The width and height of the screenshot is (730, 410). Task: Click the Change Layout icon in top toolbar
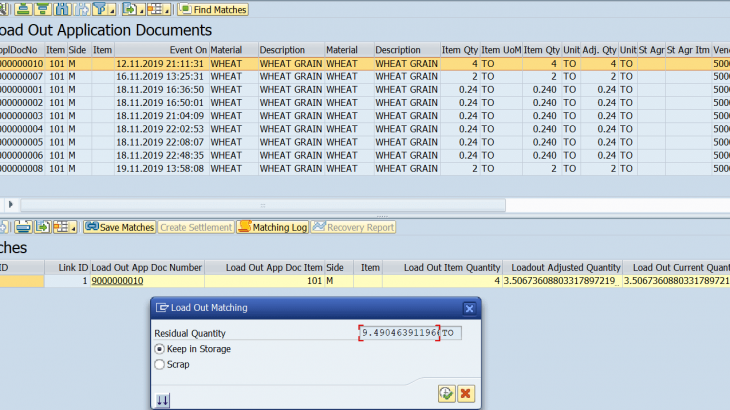tap(155, 9)
